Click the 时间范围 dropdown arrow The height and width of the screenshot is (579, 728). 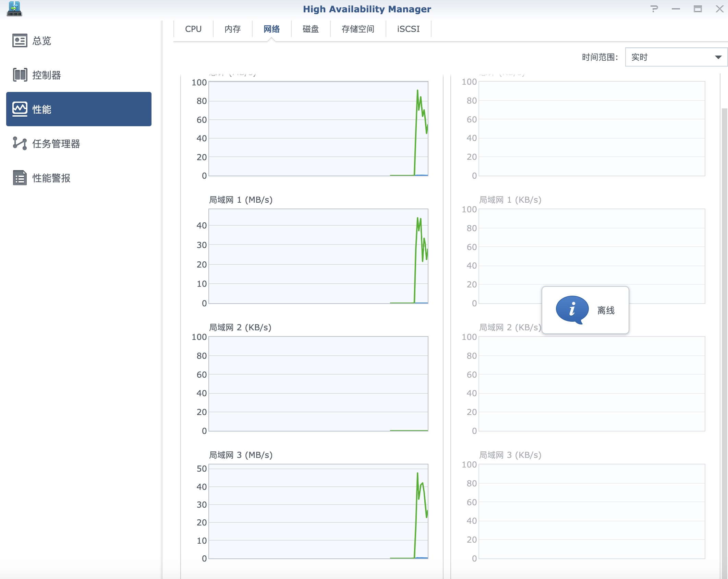click(x=718, y=57)
